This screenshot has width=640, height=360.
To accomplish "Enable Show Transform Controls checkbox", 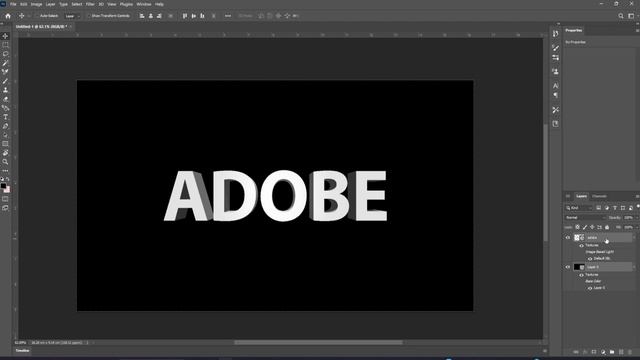I will coord(89,16).
